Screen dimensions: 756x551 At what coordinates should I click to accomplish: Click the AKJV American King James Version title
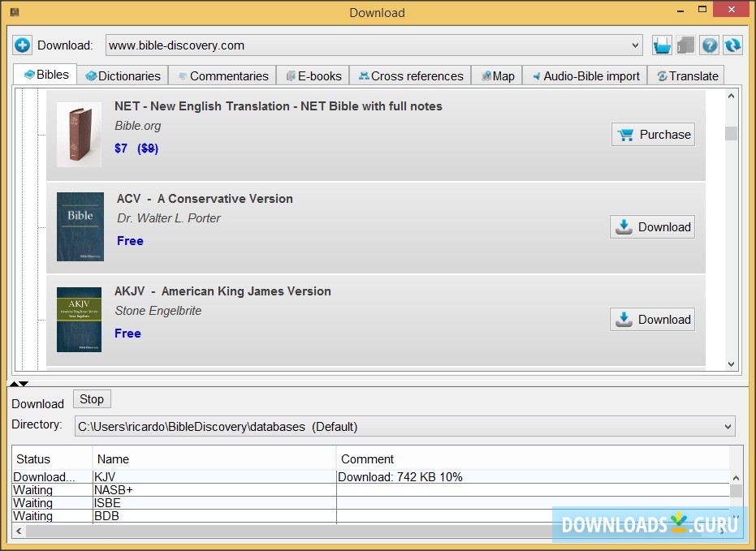click(x=222, y=291)
